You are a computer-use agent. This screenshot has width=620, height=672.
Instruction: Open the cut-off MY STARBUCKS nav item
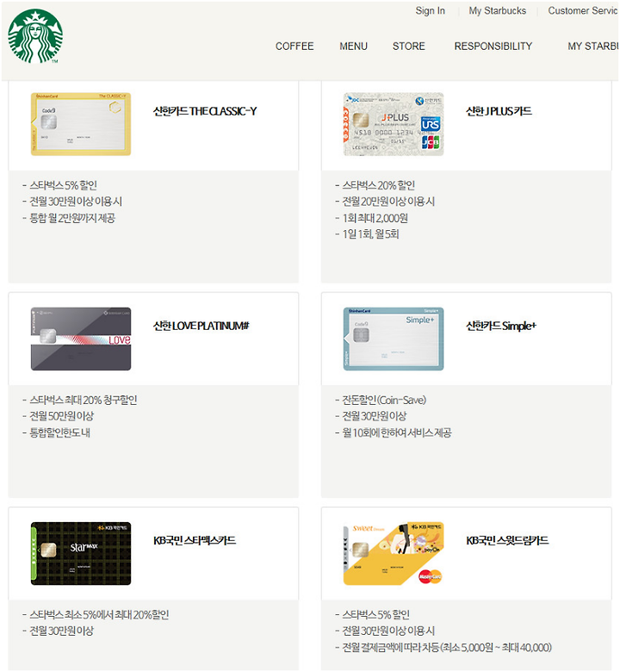point(593,46)
